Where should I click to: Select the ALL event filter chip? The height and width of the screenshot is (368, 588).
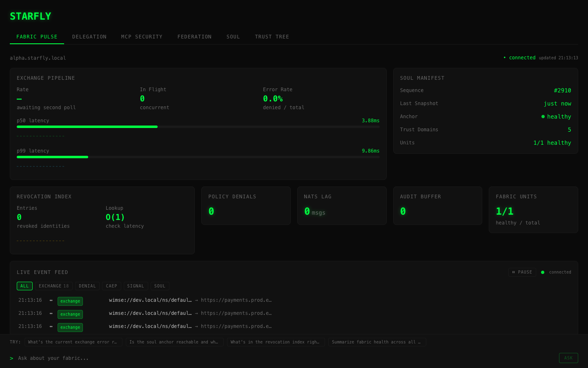pos(24,286)
